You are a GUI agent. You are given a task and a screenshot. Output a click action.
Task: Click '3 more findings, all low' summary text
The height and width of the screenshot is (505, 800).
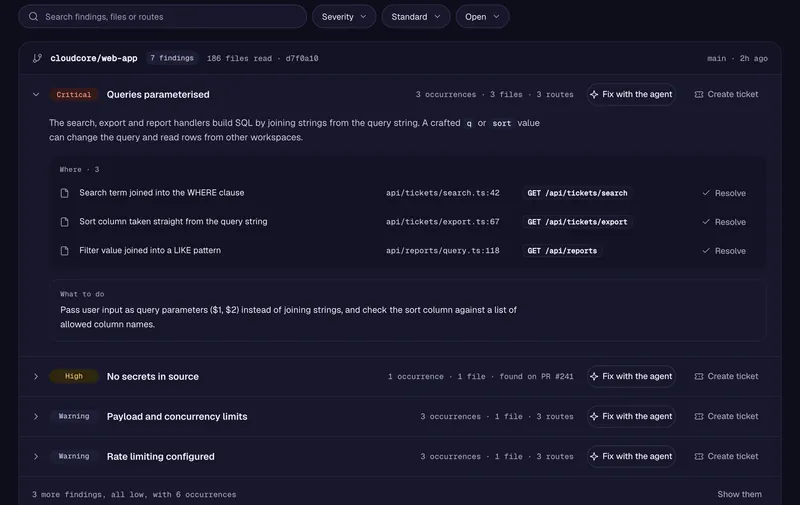134,494
